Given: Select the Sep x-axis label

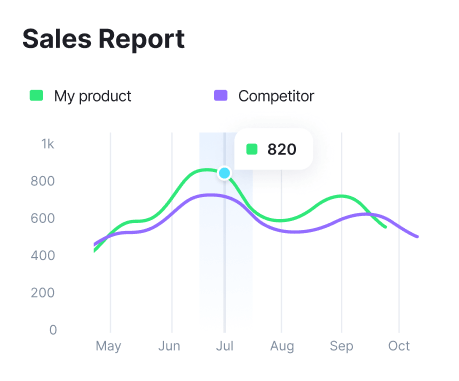Looking at the screenshot, I should pyautogui.click(x=341, y=346).
